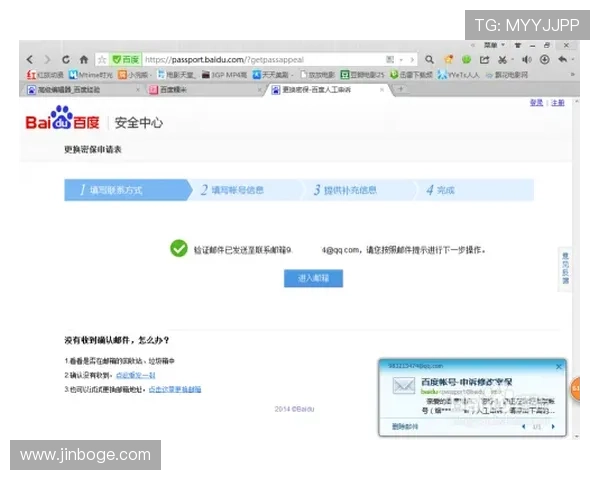Click the scrollbar down arrow

click(576, 436)
